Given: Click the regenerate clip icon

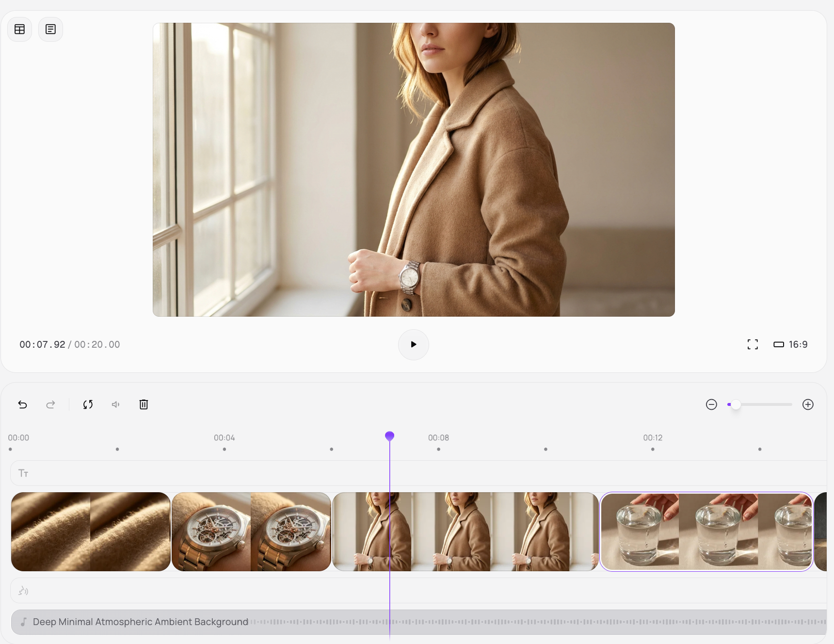Looking at the screenshot, I should (88, 404).
